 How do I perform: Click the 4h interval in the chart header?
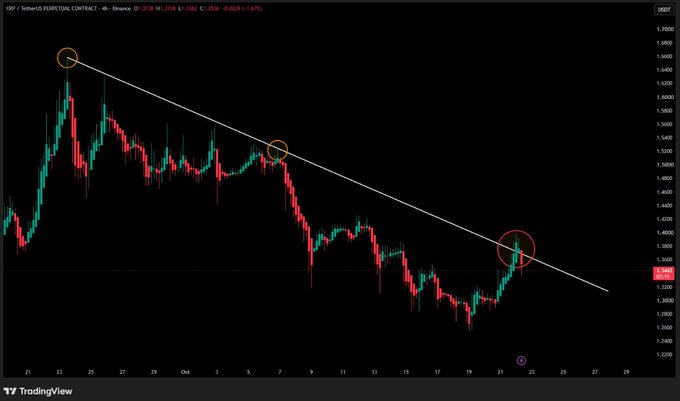104,8
